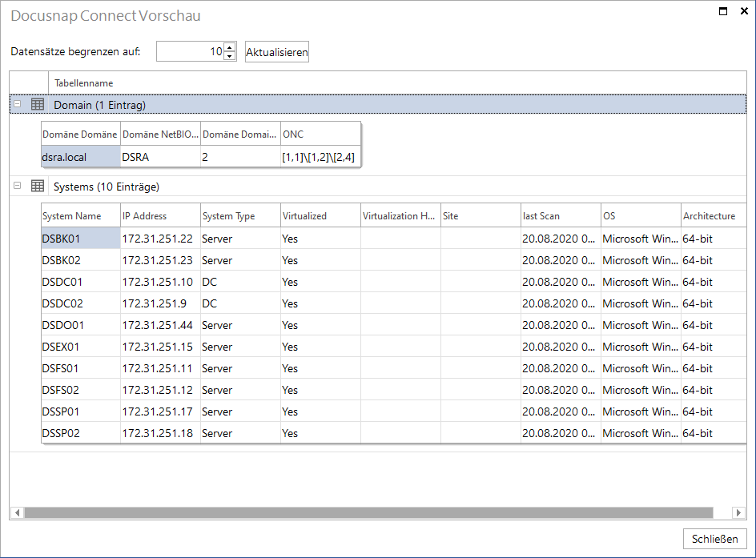Click the Tabellenname column header

[397, 83]
